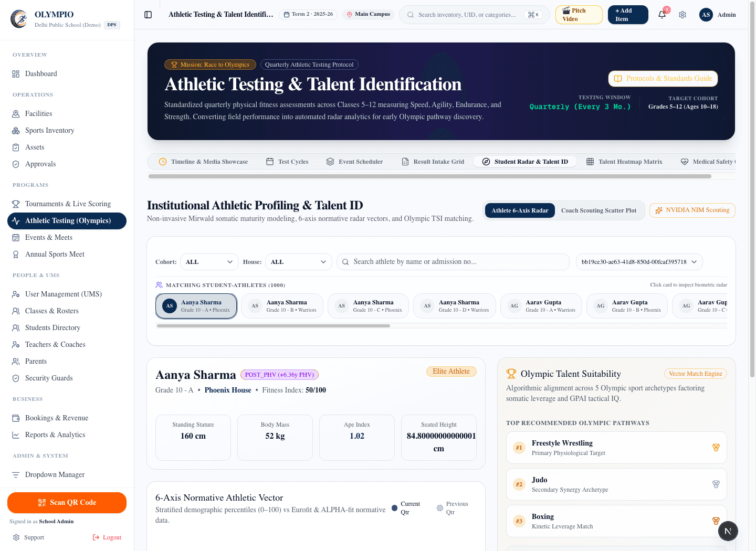Click the Reports & Analytics chart icon
756x551 pixels.
tap(16, 435)
